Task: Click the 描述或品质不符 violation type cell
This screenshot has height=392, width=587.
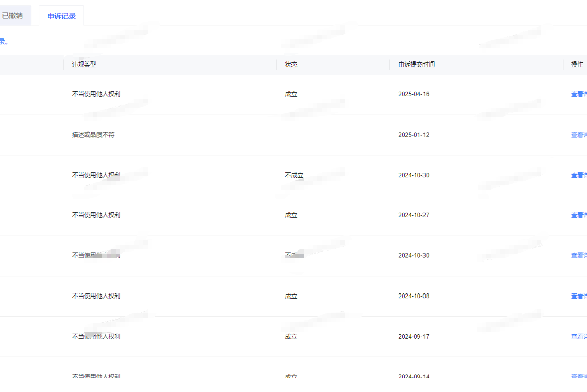Action: (x=93, y=135)
